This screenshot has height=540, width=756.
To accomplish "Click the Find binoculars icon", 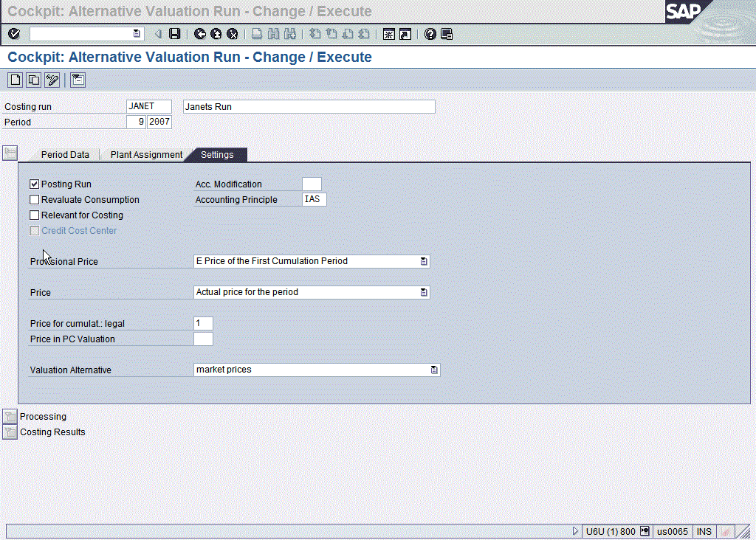I will 273,34.
